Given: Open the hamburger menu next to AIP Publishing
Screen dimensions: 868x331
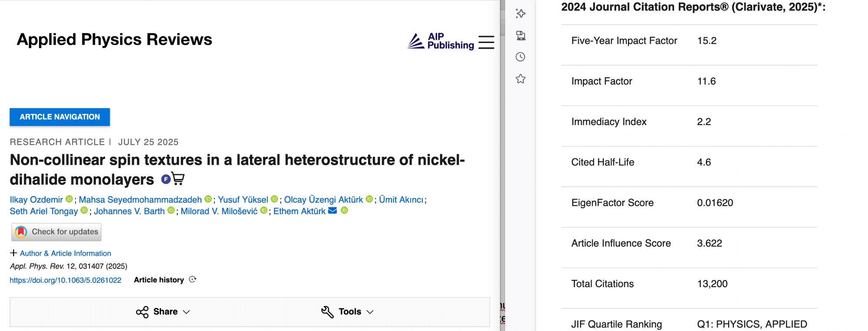Looking at the screenshot, I should click(486, 42).
